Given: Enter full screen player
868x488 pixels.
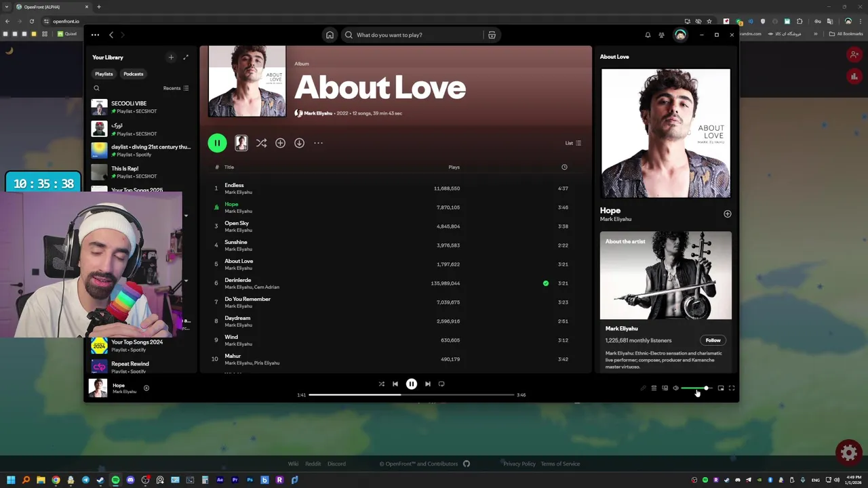Looking at the screenshot, I should tap(732, 388).
